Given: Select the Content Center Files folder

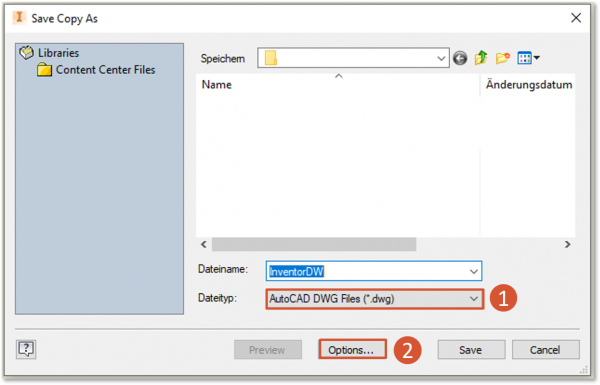Looking at the screenshot, I should coord(96,70).
